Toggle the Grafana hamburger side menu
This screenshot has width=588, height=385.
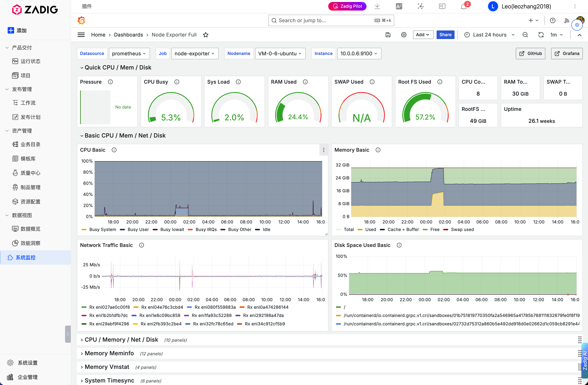(x=81, y=35)
